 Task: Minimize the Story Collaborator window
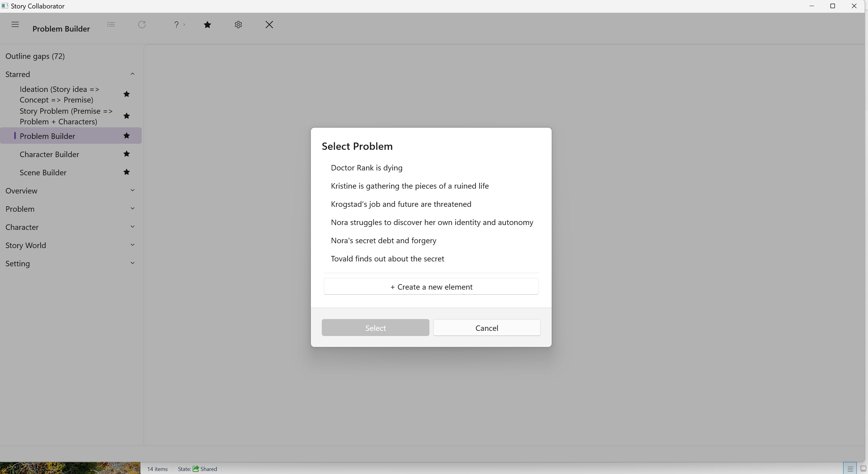click(x=812, y=6)
